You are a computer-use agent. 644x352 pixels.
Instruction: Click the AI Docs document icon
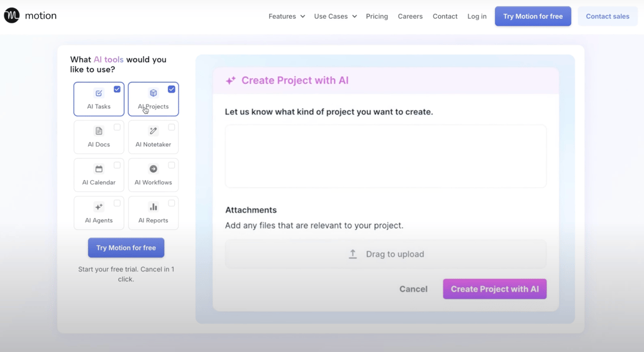(x=99, y=131)
